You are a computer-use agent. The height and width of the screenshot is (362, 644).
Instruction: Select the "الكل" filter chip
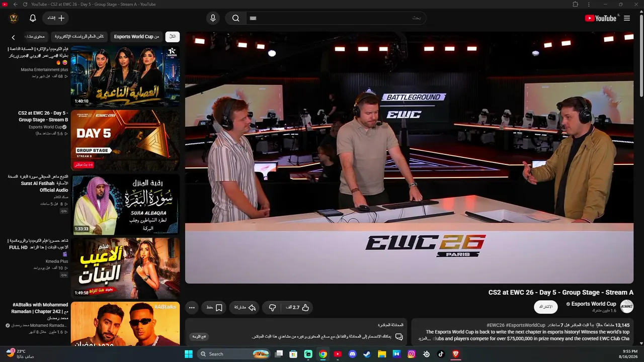pyautogui.click(x=173, y=37)
